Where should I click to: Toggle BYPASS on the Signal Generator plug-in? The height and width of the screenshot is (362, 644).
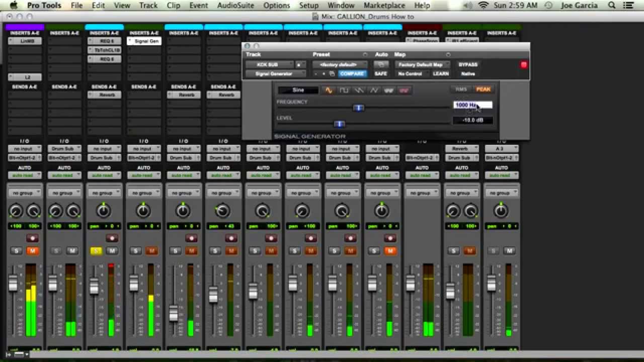467,65
